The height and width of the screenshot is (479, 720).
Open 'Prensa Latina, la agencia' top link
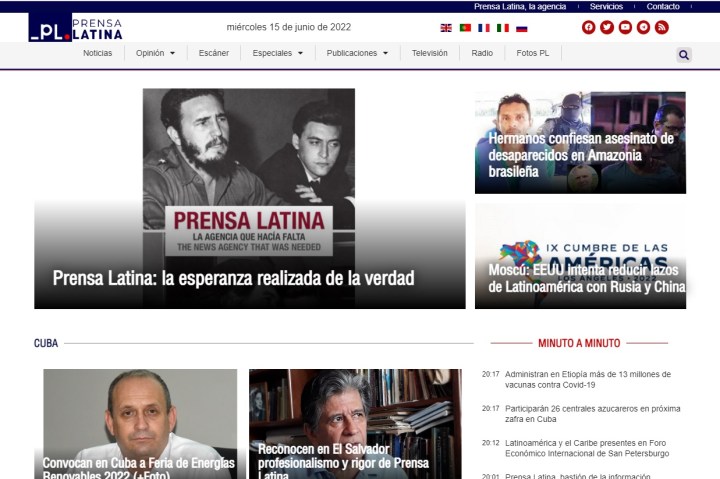pos(520,6)
